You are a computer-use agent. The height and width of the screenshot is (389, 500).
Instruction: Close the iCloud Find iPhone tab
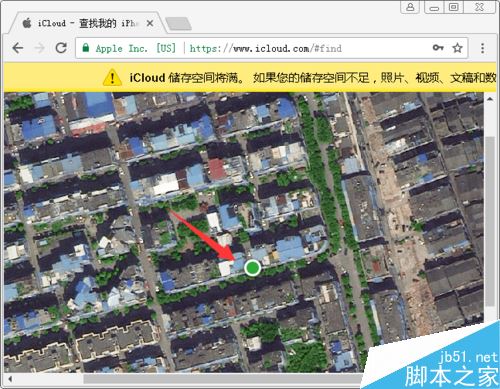click(x=150, y=23)
